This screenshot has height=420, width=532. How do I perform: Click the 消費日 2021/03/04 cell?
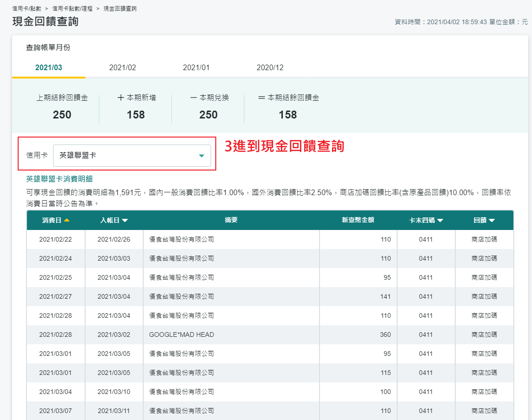click(x=56, y=392)
